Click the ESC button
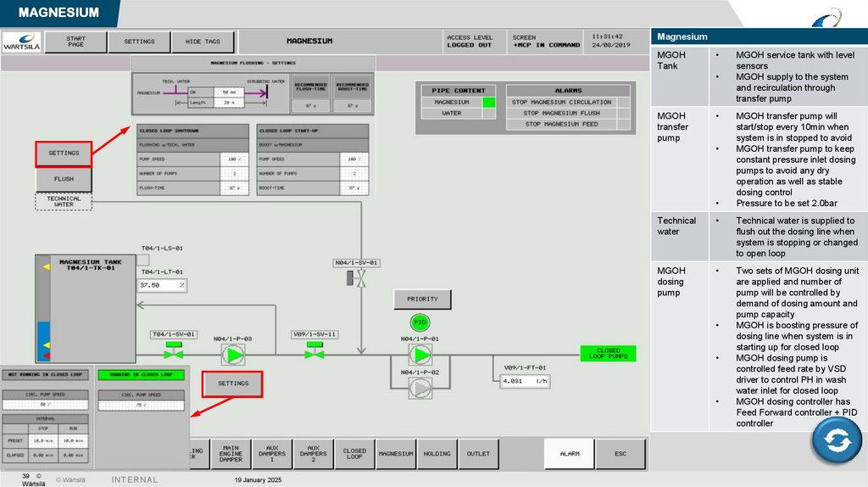 pos(620,454)
